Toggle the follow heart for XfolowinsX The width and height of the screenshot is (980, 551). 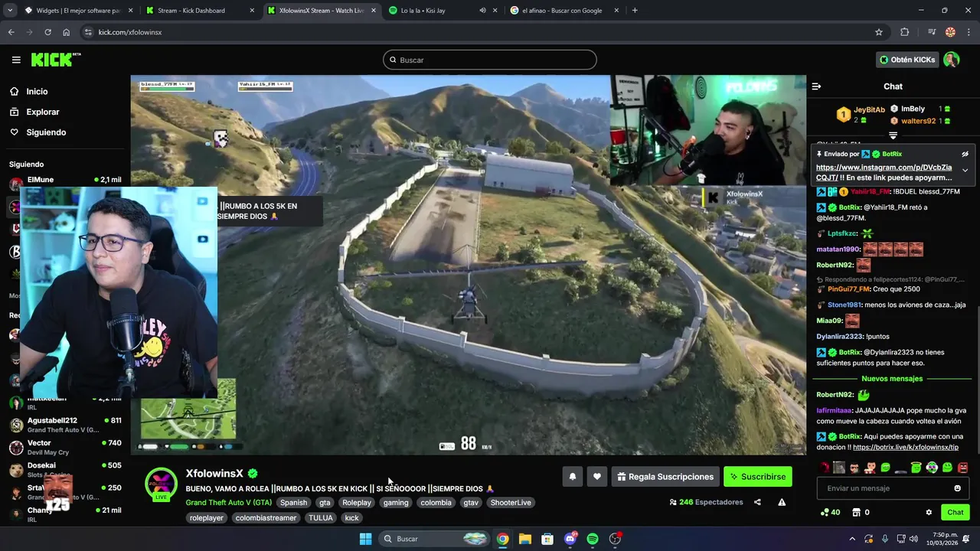pos(597,477)
